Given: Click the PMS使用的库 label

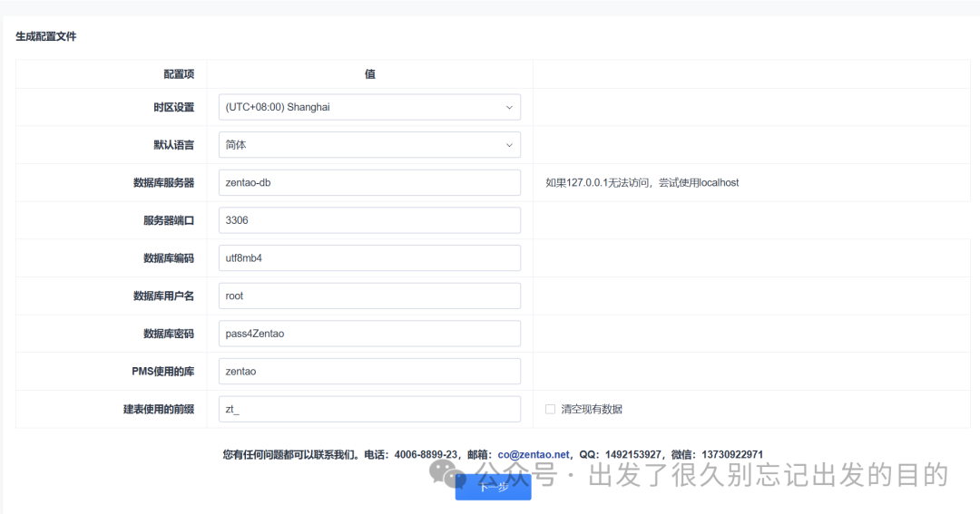Looking at the screenshot, I should coord(162,372).
